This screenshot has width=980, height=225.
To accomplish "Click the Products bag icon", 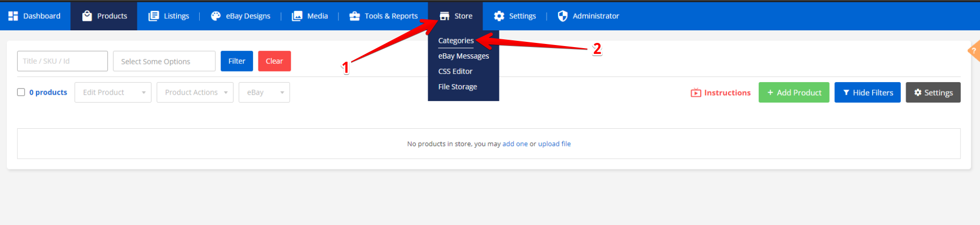I will [x=87, y=16].
